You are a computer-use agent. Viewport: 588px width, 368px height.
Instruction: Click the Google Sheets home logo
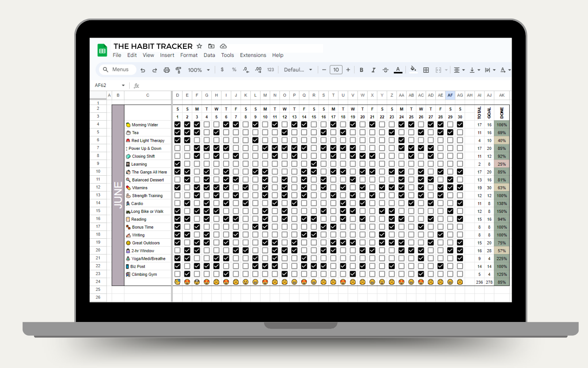click(102, 50)
